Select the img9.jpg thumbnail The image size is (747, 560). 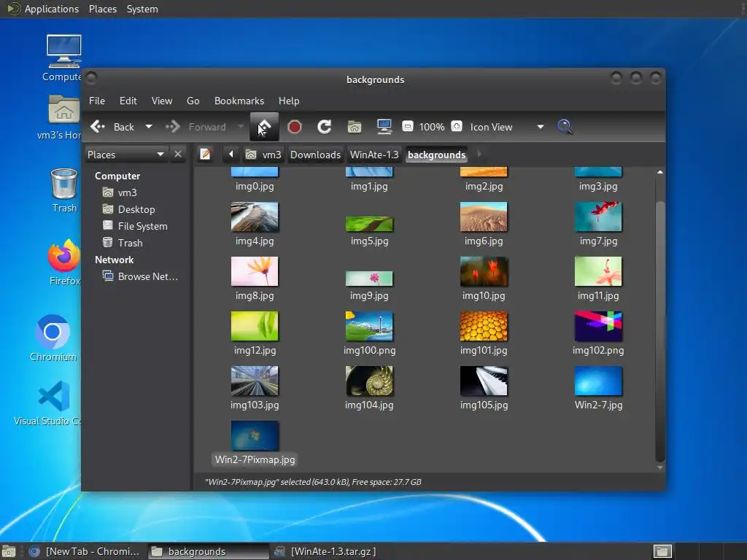[369, 279]
